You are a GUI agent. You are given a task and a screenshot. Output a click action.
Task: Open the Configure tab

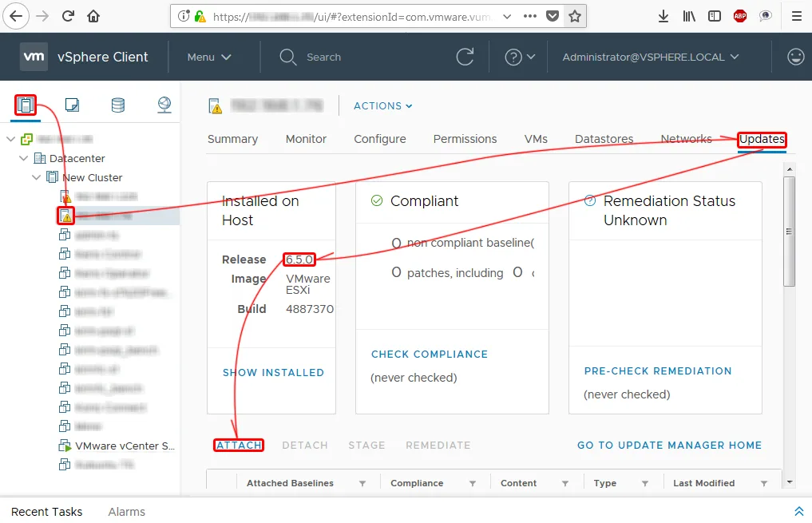[379, 139]
